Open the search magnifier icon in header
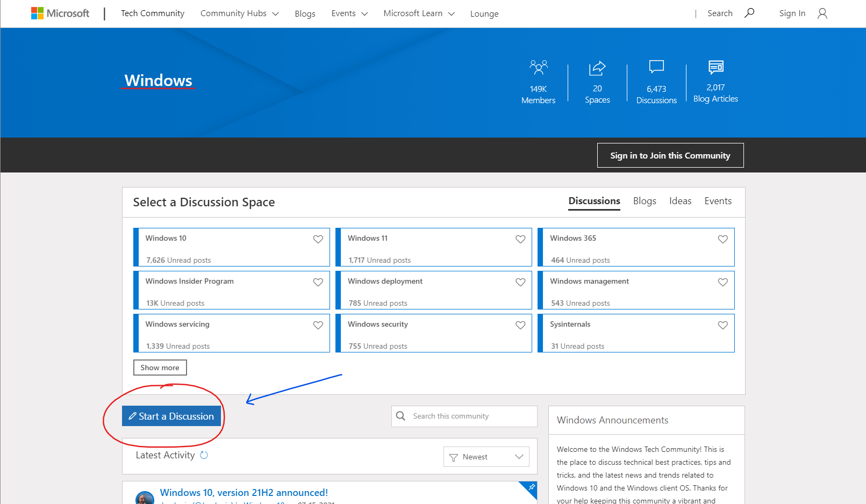Image resolution: width=866 pixels, height=504 pixels. [x=749, y=13]
